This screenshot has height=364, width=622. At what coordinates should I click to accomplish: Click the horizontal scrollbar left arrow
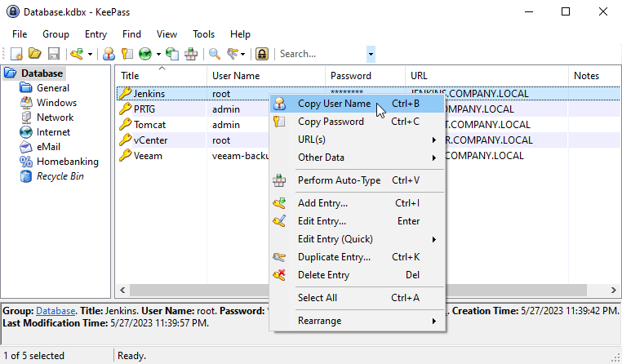[x=122, y=291]
